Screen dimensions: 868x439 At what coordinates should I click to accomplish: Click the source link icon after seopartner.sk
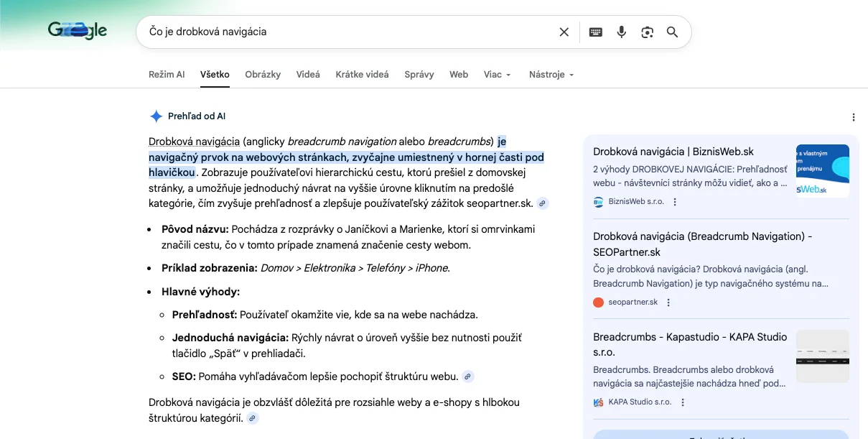[x=543, y=203]
